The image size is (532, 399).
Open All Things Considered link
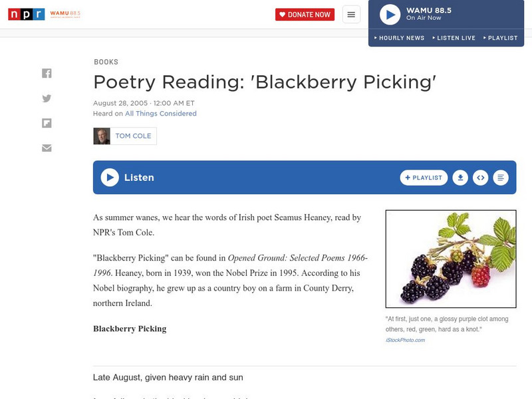(x=160, y=114)
